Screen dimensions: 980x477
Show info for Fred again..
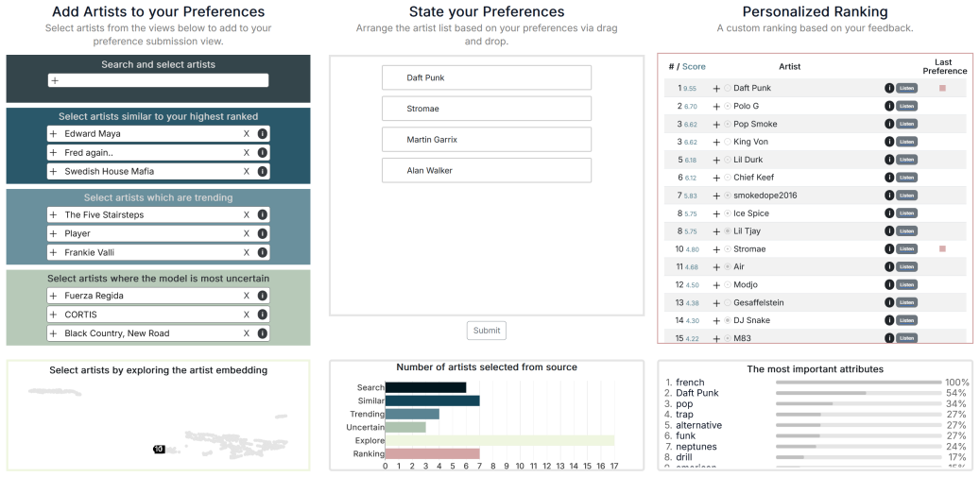263,152
